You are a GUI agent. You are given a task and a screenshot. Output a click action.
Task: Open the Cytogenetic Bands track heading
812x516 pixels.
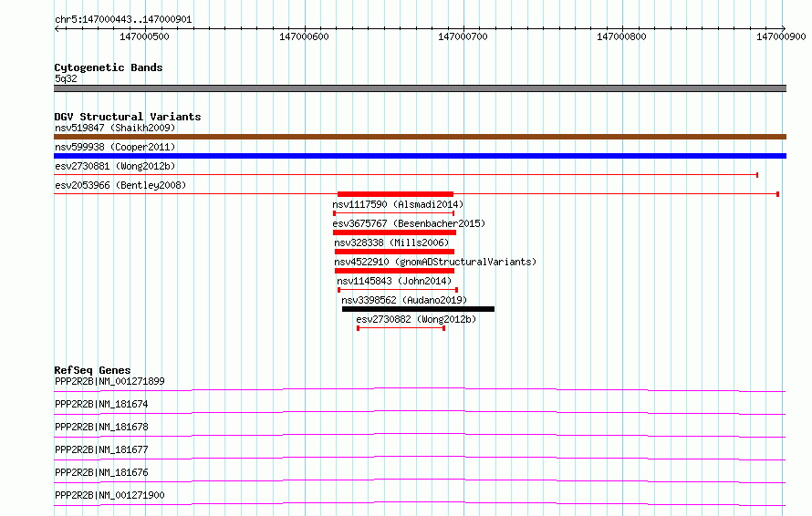click(x=109, y=67)
